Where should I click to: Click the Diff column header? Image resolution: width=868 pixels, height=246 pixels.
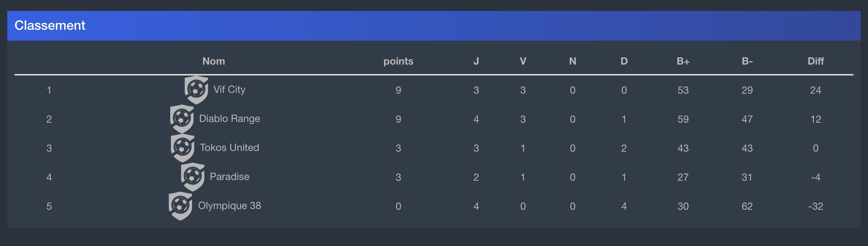(x=815, y=61)
